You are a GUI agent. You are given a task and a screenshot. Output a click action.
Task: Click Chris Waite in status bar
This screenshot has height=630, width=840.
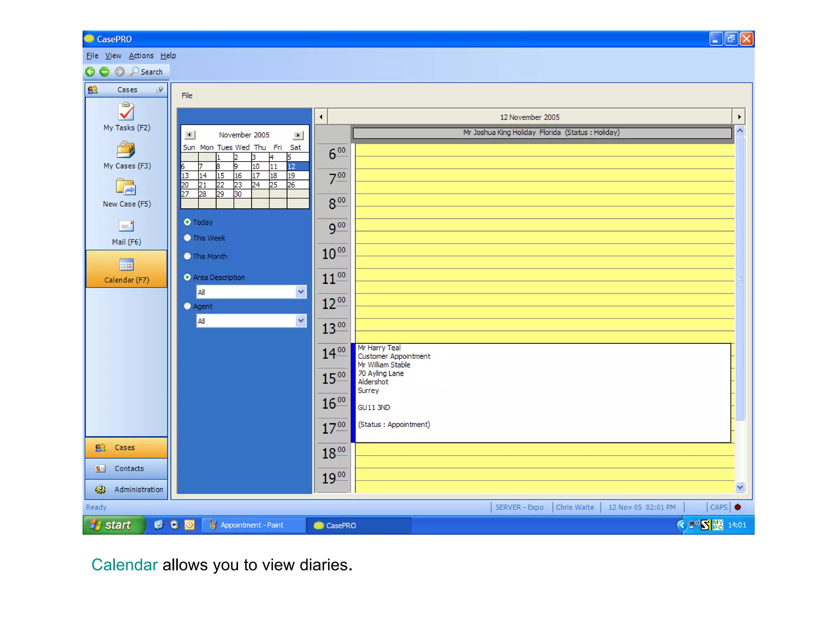[x=575, y=507]
